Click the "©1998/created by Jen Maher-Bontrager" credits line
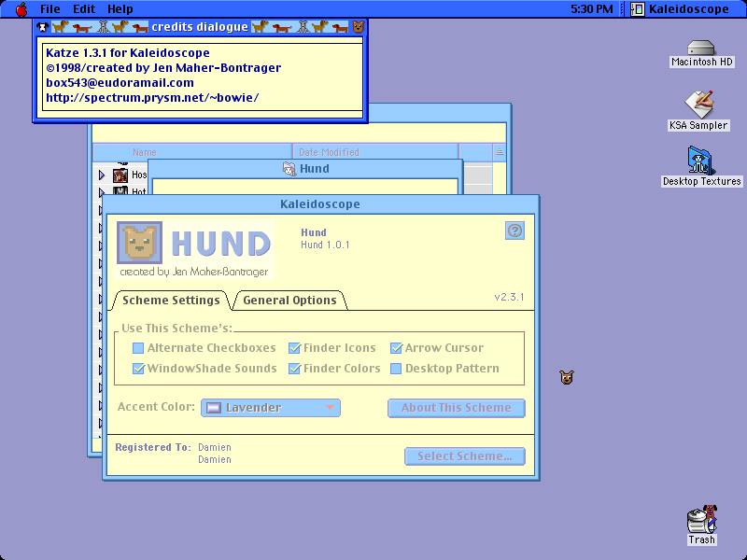This screenshot has width=747, height=560. (x=163, y=68)
